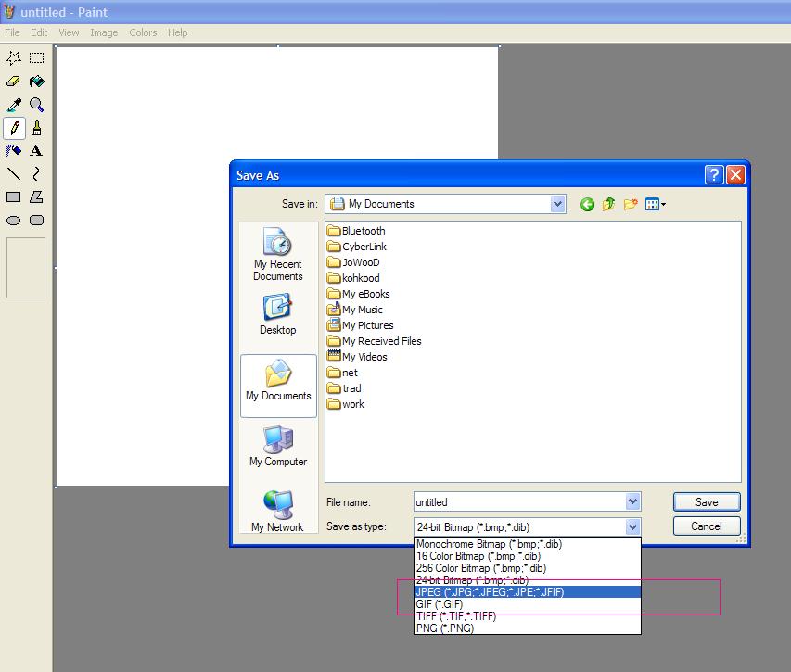791x672 pixels.
Task: Select the JoWooD folder
Action: 353,262
